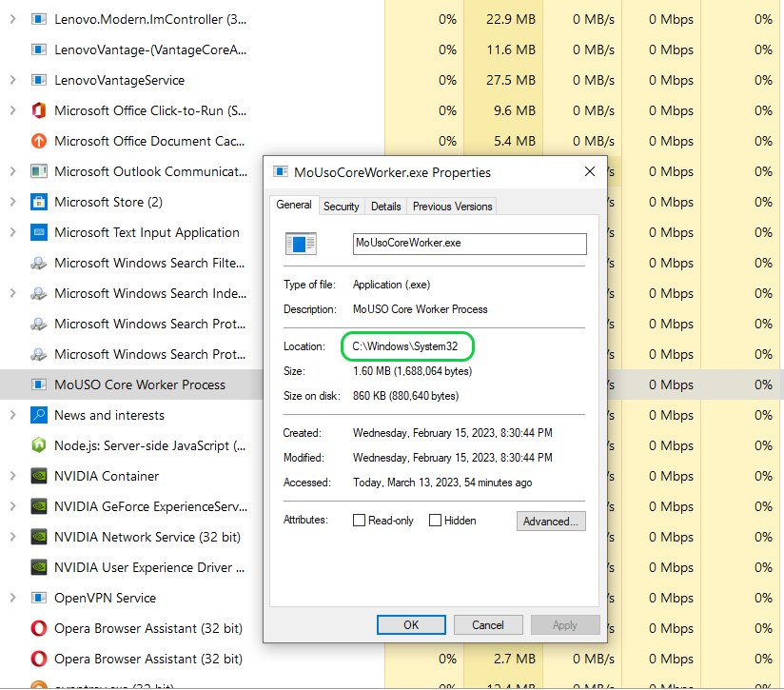The width and height of the screenshot is (784, 690).
Task: Click the LenovoVantageService process icon
Action: tap(38, 81)
